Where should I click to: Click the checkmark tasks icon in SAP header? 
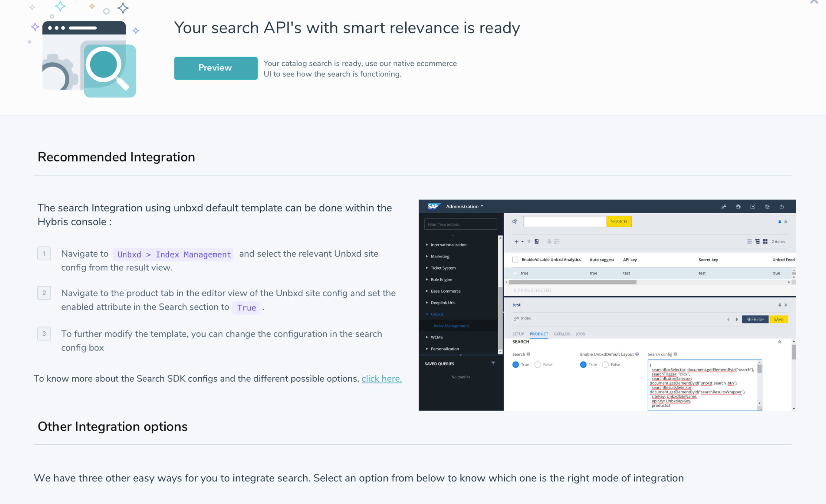(753, 207)
